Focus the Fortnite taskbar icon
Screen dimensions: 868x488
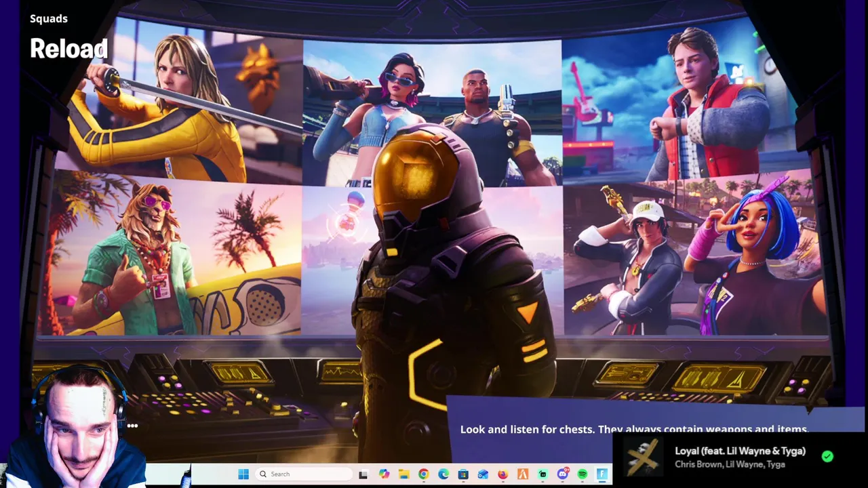602,474
